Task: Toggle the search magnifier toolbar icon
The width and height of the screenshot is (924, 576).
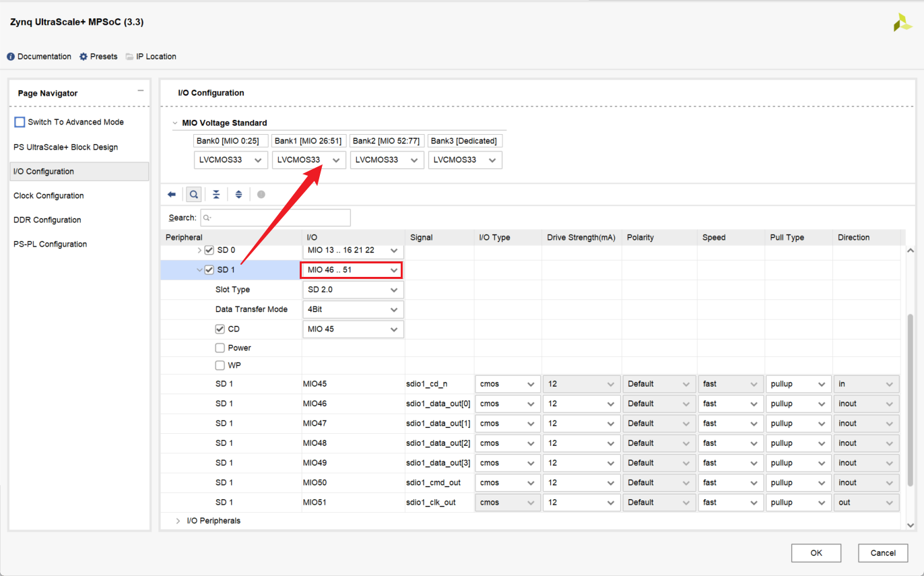Action: tap(193, 194)
